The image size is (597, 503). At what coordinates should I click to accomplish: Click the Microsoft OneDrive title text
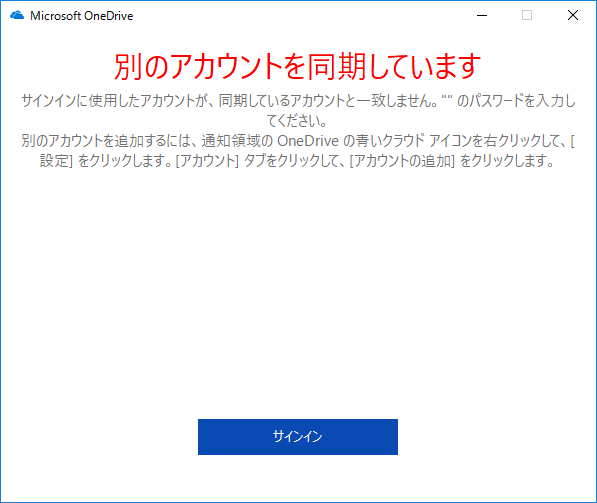coord(81,16)
